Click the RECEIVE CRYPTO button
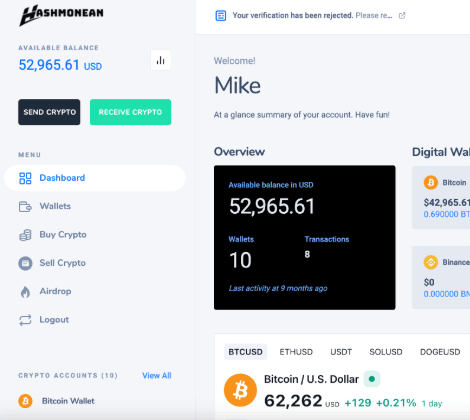The height and width of the screenshot is (420, 470). coord(130,112)
